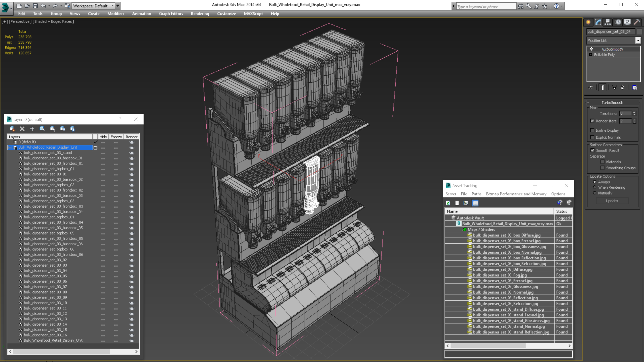Toggle Show End Result icon
Image resolution: width=644 pixels, height=362 pixels.
pyautogui.click(x=603, y=87)
